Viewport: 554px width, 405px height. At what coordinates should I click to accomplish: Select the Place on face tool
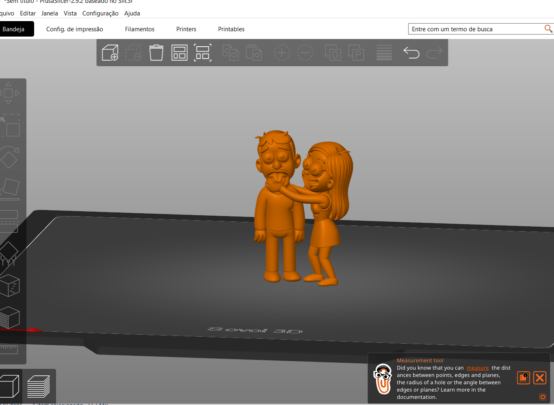pos(10,188)
